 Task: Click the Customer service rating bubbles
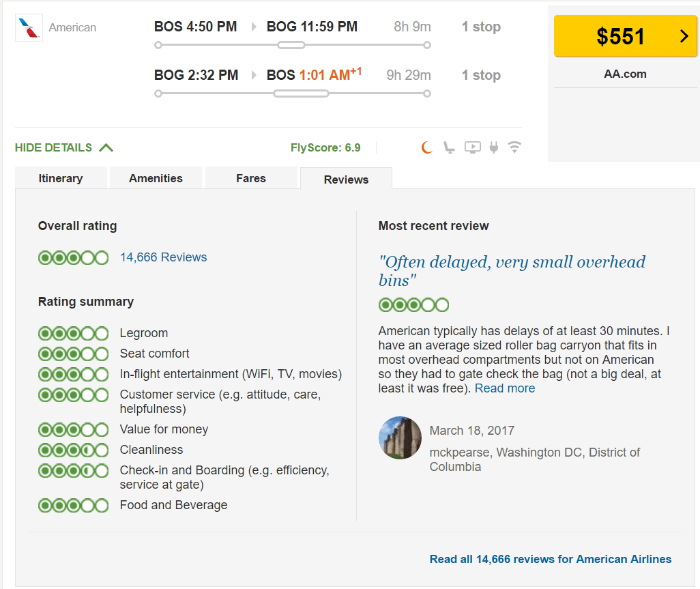(x=73, y=394)
